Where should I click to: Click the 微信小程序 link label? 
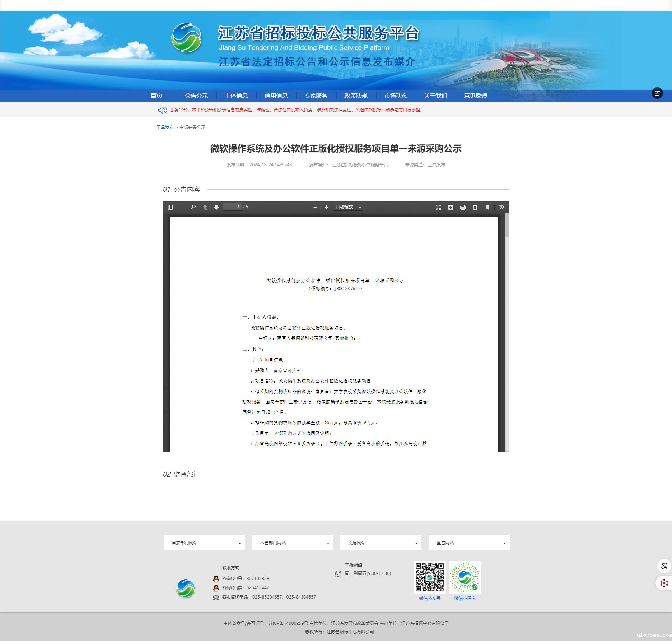[x=465, y=599]
